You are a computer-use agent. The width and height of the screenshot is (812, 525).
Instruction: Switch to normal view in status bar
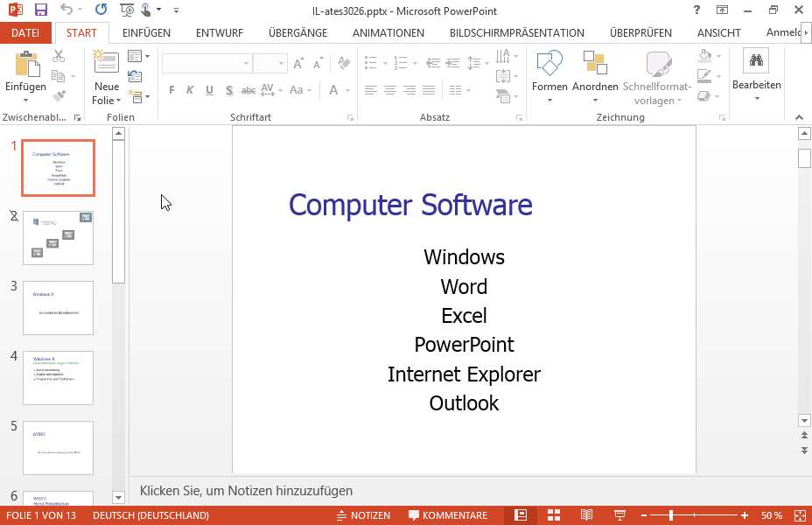(x=521, y=515)
